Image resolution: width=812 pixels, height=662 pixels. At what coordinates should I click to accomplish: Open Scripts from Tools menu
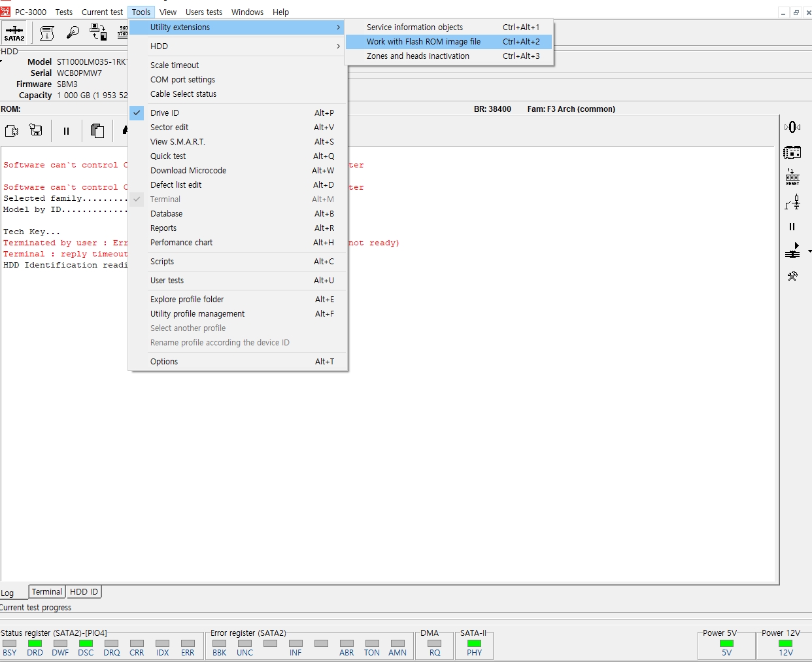(238, 262)
